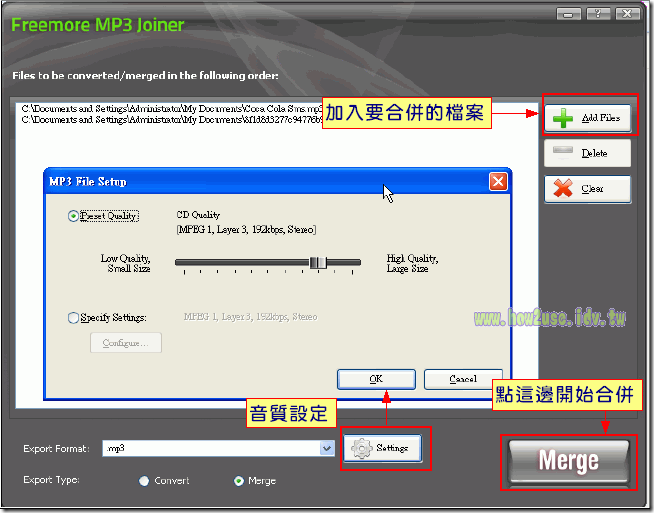
Task: Select the Preset Quality radio button
Action: pyautogui.click(x=73, y=216)
